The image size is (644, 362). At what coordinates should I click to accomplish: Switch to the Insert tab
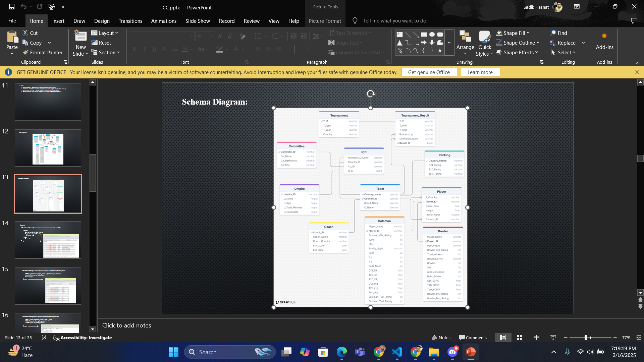pos(58,21)
